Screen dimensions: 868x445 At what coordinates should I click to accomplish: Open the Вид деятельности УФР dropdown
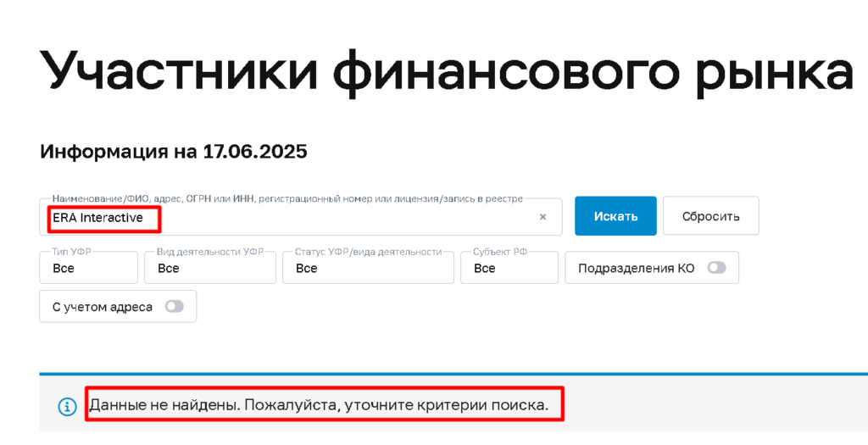click(210, 268)
